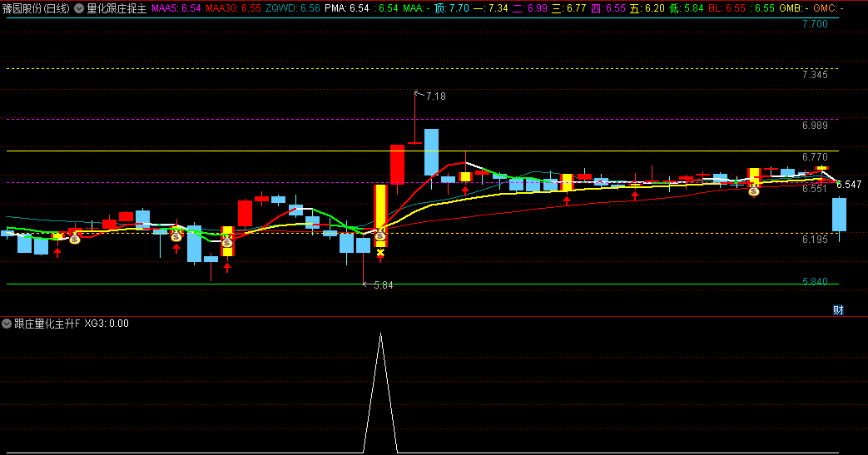Click the 7.700 price axis label
This screenshot has width=868, height=455.
(815, 25)
